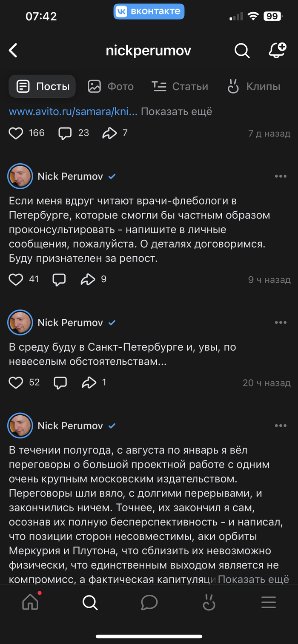298x644 pixels.
Task: Like the post about врачи-флебологи
Action: tap(16, 279)
